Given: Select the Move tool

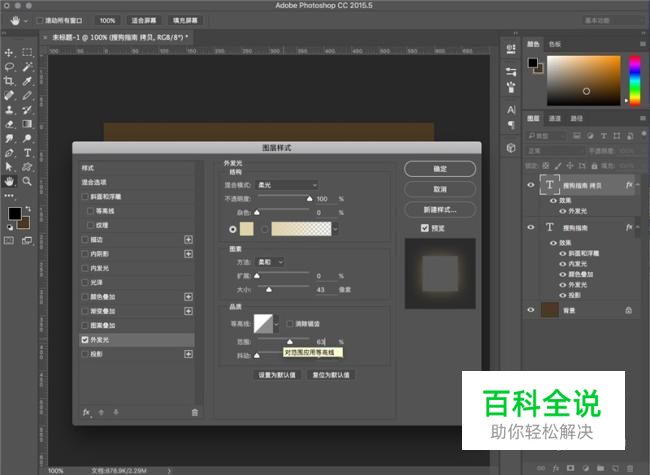Looking at the screenshot, I should (9, 53).
